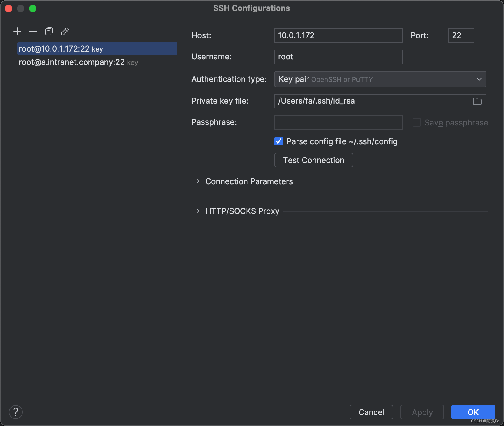Image resolution: width=504 pixels, height=426 pixels.
Task: Duplicate the selected SSH configuration
Action: [49, 31]
